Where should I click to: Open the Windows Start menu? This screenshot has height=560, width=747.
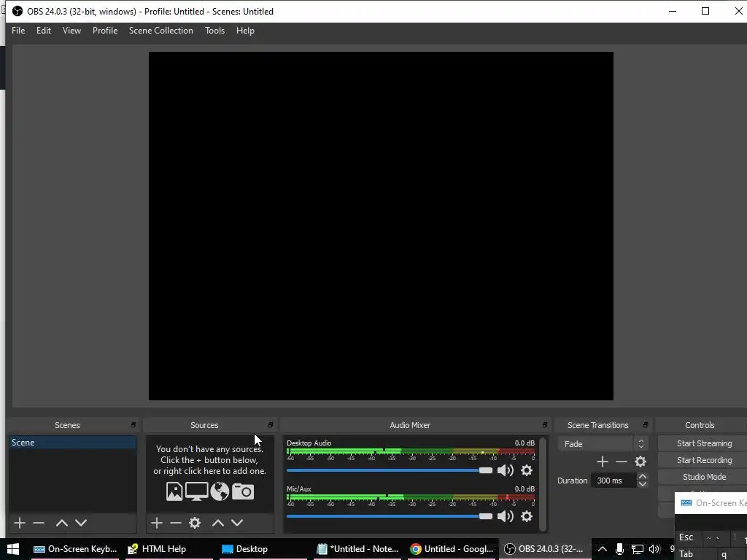coord(13,549)
